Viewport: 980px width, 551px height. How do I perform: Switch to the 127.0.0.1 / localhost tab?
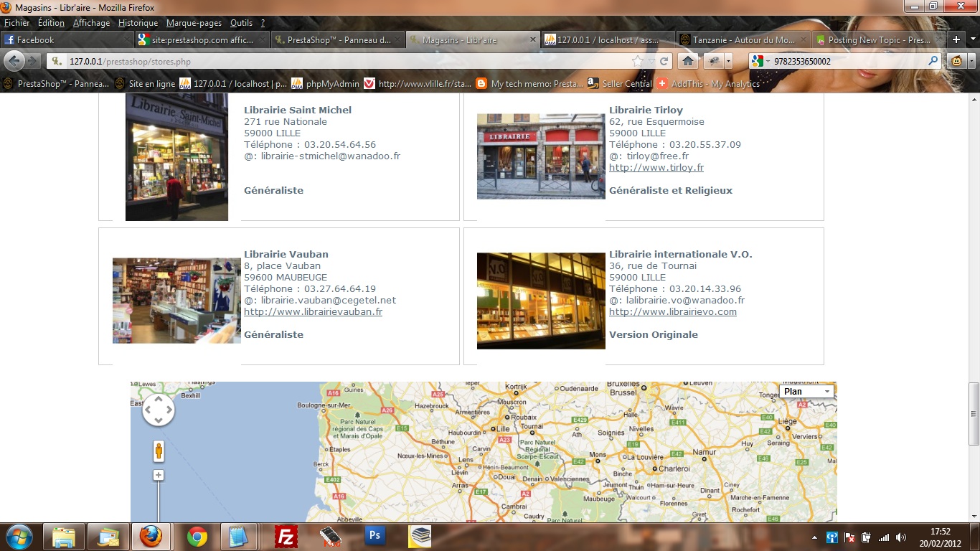(x=608, y=40)
